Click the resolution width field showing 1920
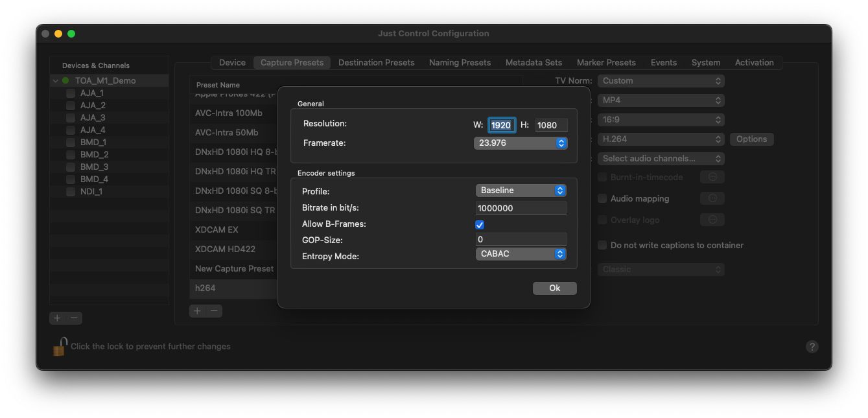 [x=501, y=125]
